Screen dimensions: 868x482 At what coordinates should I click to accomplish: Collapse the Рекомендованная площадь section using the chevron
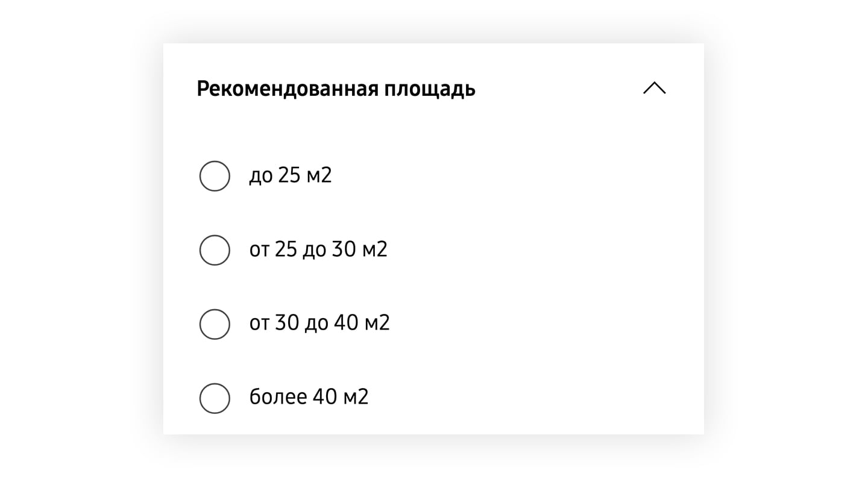pos(654,89)
